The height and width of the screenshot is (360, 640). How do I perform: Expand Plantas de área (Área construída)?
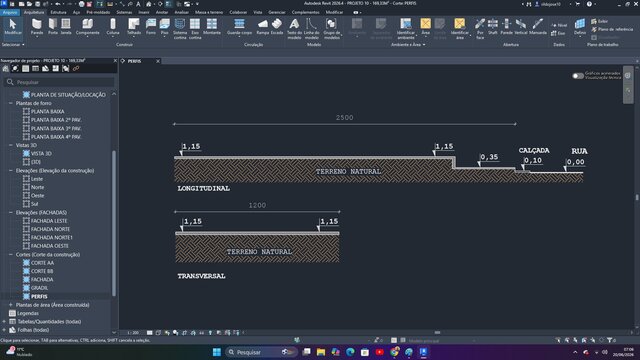coord(11,305)
